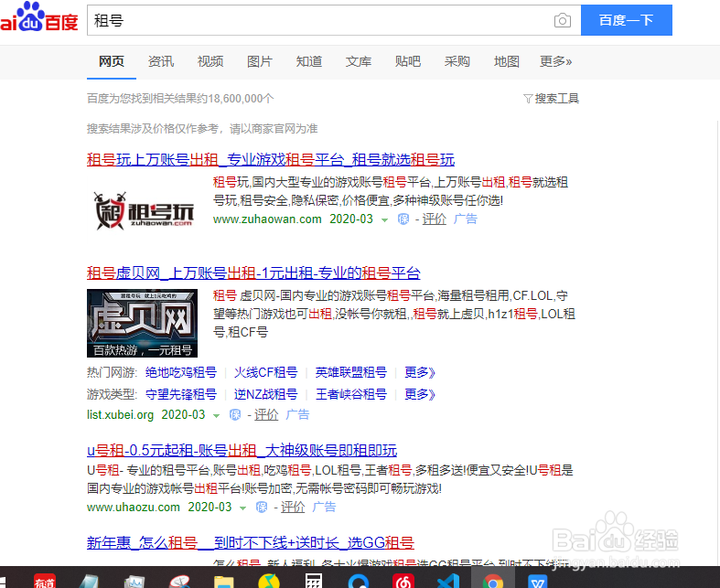Expand the 更多» tab menu
This screenshot has width=720, height=588.
point(555,61)
